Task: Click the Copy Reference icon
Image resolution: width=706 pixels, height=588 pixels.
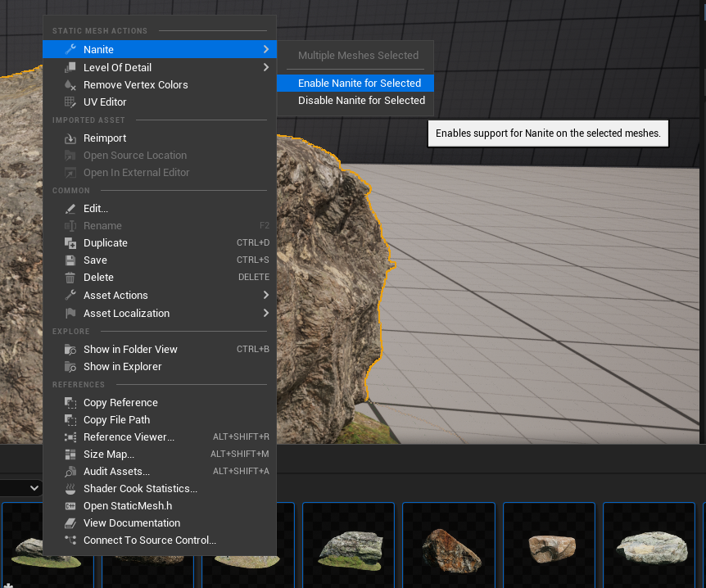Action: 70,402
